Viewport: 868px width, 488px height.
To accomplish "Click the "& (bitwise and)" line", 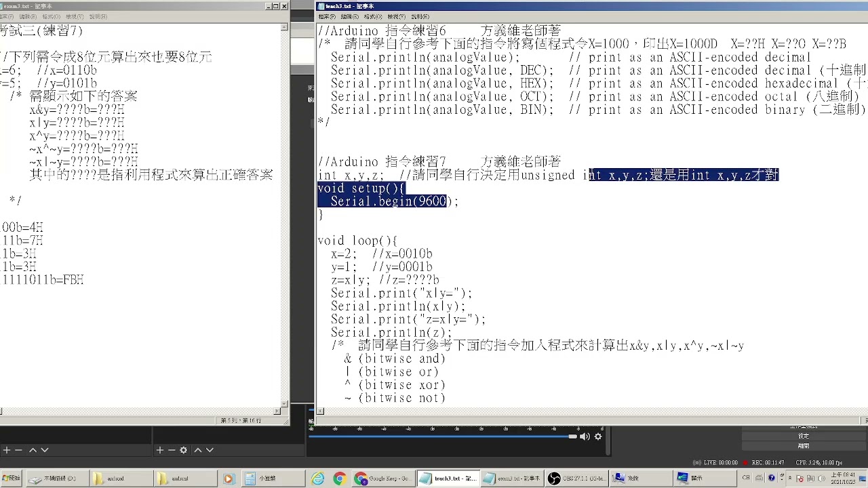I will click(x=395, y=359).
